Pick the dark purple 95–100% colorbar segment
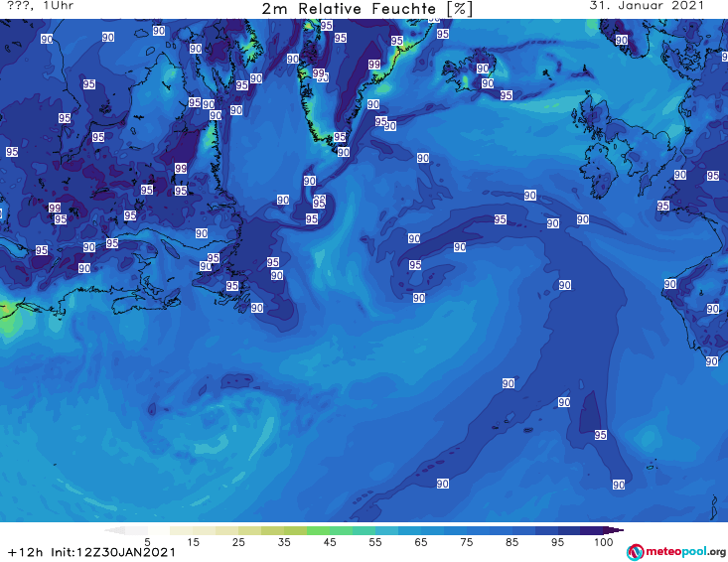This screenshot has width=728, height=562. (x=592, y=530)
